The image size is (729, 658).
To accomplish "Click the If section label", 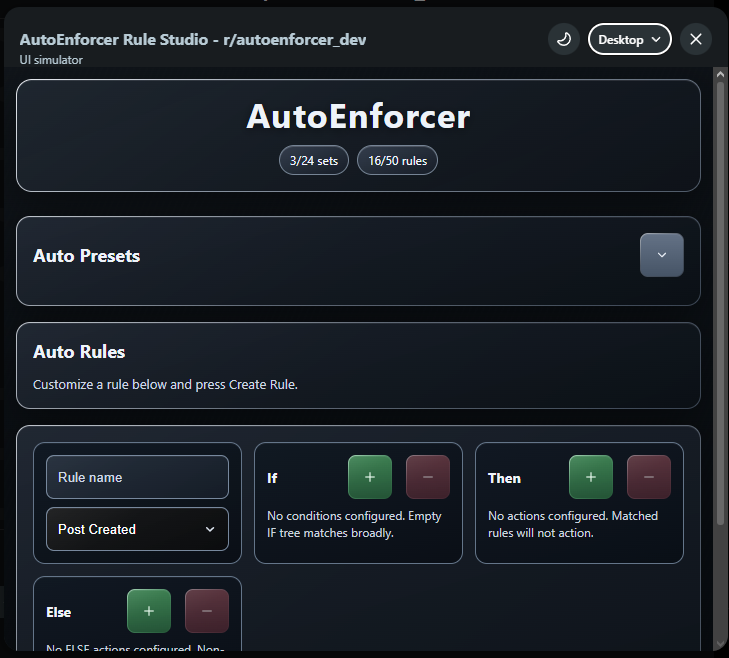I will [x=272, y=478].
